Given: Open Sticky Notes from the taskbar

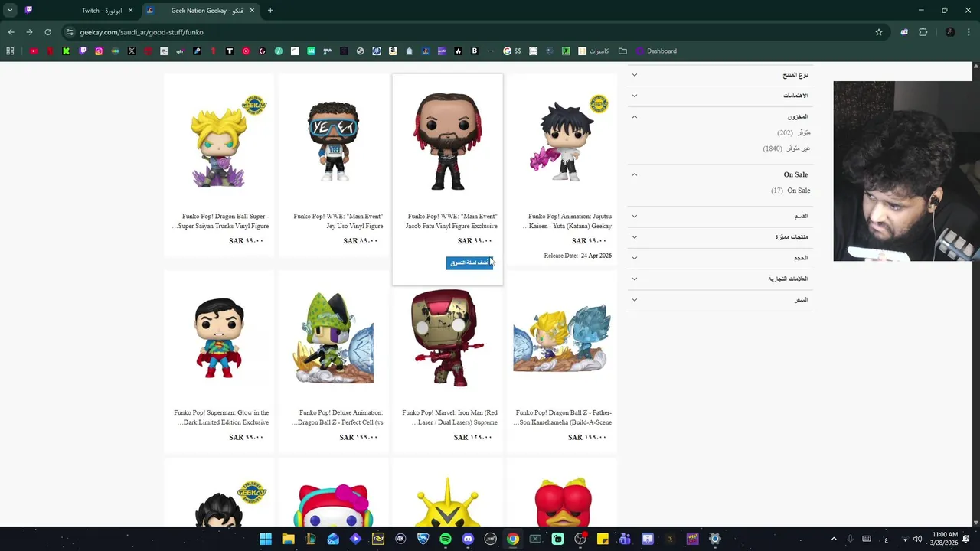Looking at the screenshot, I should click(x=603, y=539).
